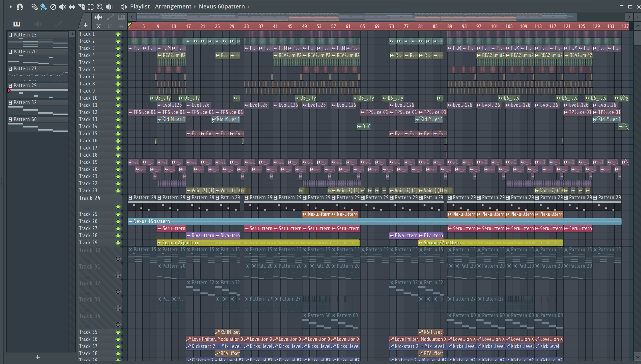This screenshot has width=641, height=364.
Task: Select the Paint brush tool
Action: click(44, 7)
